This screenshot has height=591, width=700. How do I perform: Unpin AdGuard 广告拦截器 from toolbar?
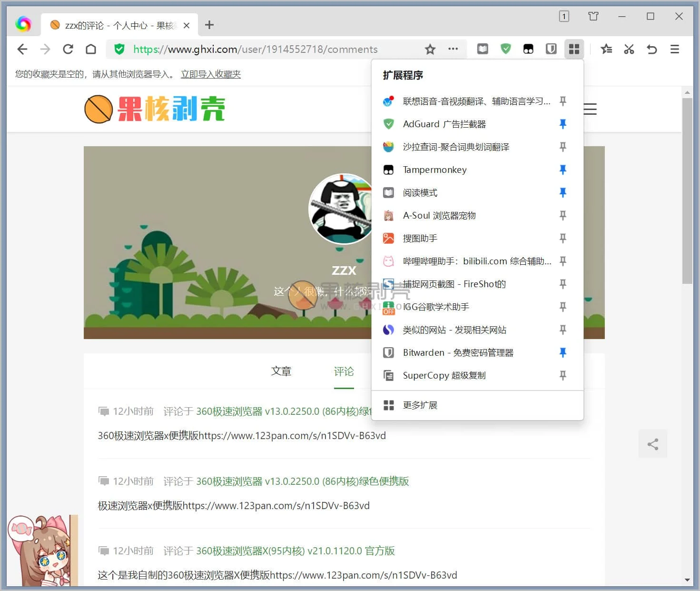tap(563, 124)
